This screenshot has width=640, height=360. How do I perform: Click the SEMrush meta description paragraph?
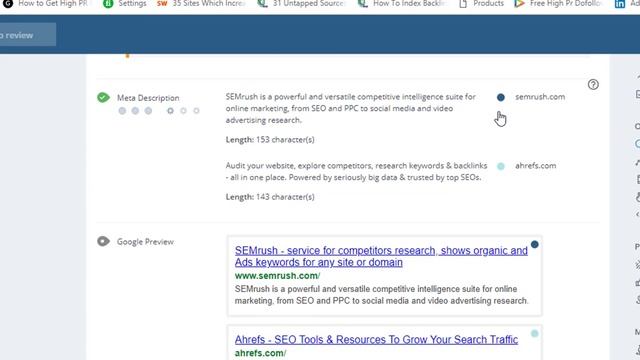coord(351,109)
